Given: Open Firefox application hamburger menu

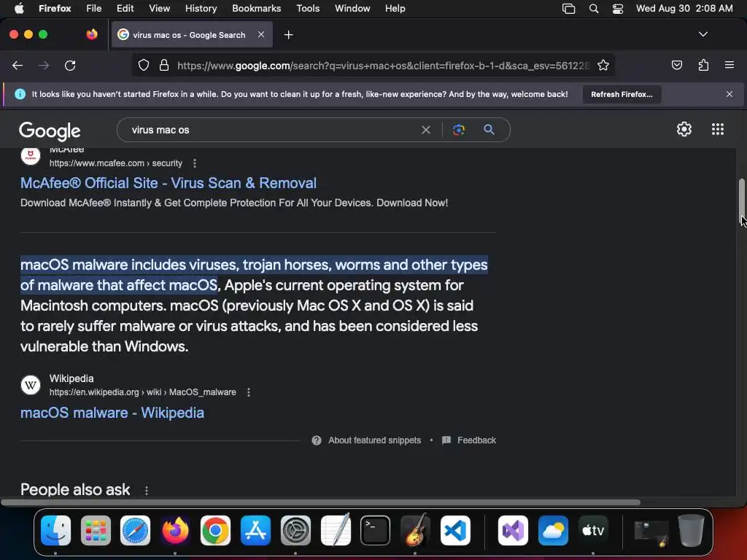Looking at the screenshot, I should [x=729, y=65].
